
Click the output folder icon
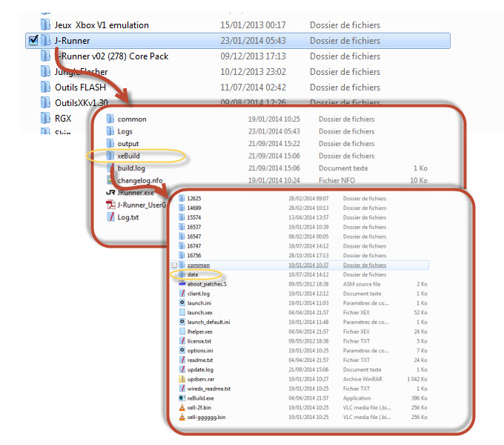click(x=110, y=143)
